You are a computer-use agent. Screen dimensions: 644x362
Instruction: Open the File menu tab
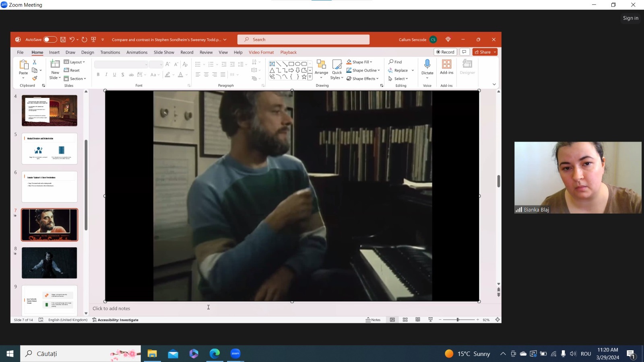coord(20,52)
